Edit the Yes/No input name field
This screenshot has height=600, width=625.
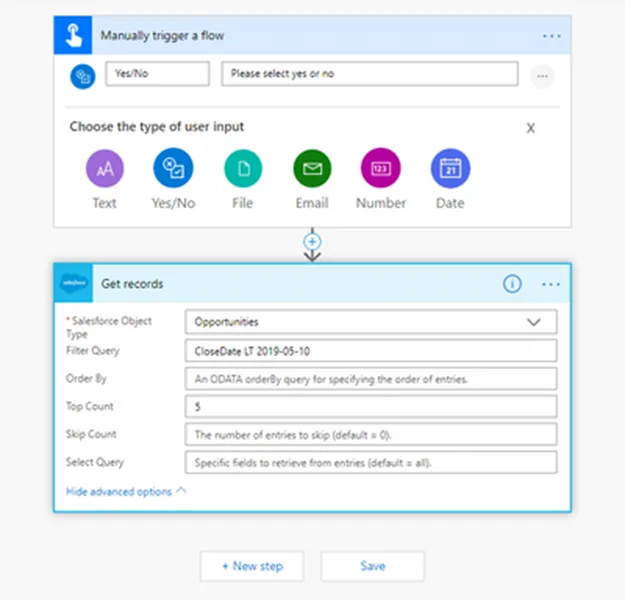(157, 73)
